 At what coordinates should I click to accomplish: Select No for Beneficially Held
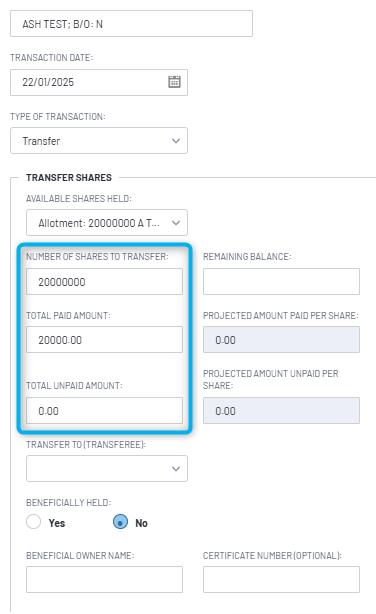(120, 522)
